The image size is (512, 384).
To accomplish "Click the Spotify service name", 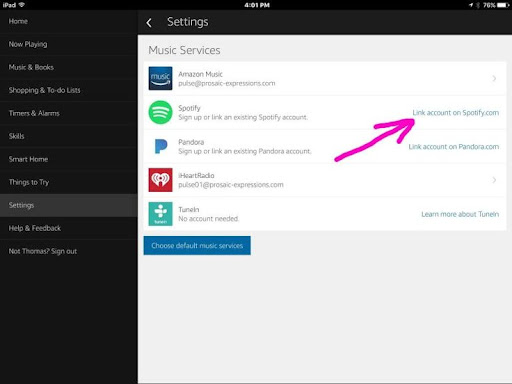I will coord(189,108).
